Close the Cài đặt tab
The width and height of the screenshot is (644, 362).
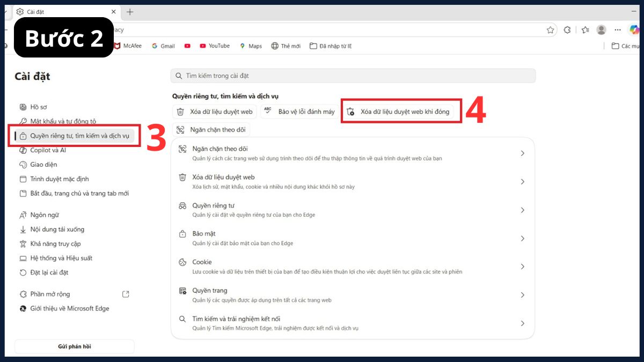[x=113, y=12]
